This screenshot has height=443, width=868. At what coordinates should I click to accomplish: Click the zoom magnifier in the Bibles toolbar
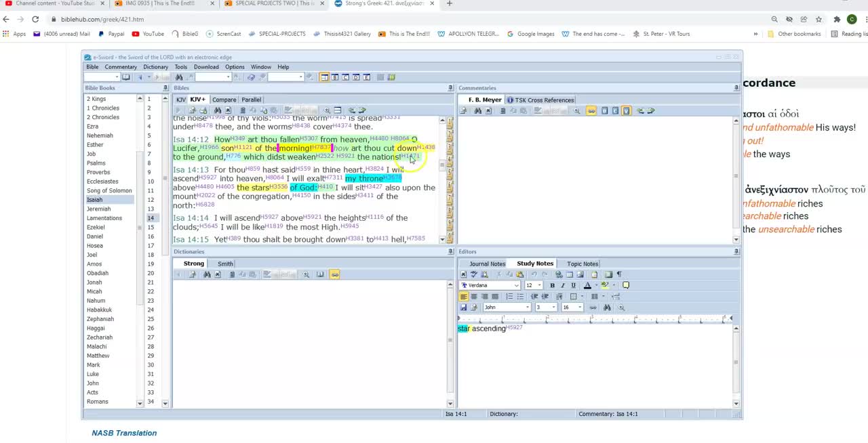pos(327,110)
